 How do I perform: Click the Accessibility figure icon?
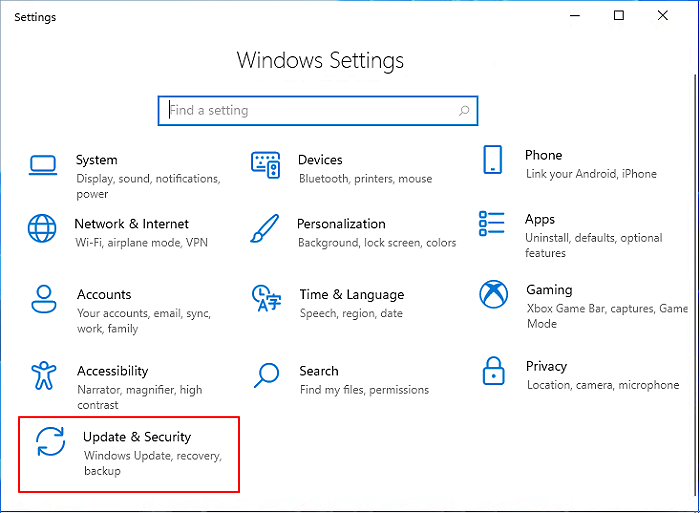pyautogui.click(x=43, y=375)
